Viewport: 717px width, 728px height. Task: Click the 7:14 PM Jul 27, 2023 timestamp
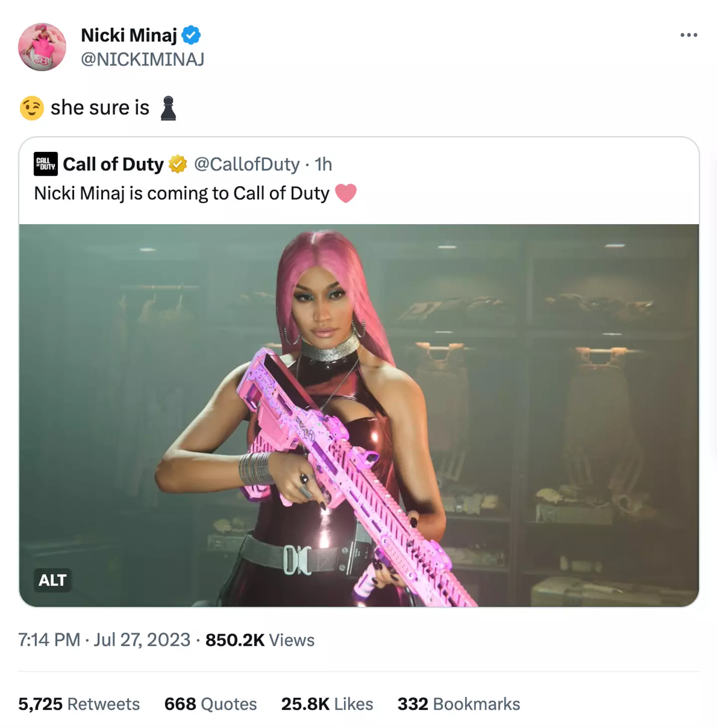point(104,640)
